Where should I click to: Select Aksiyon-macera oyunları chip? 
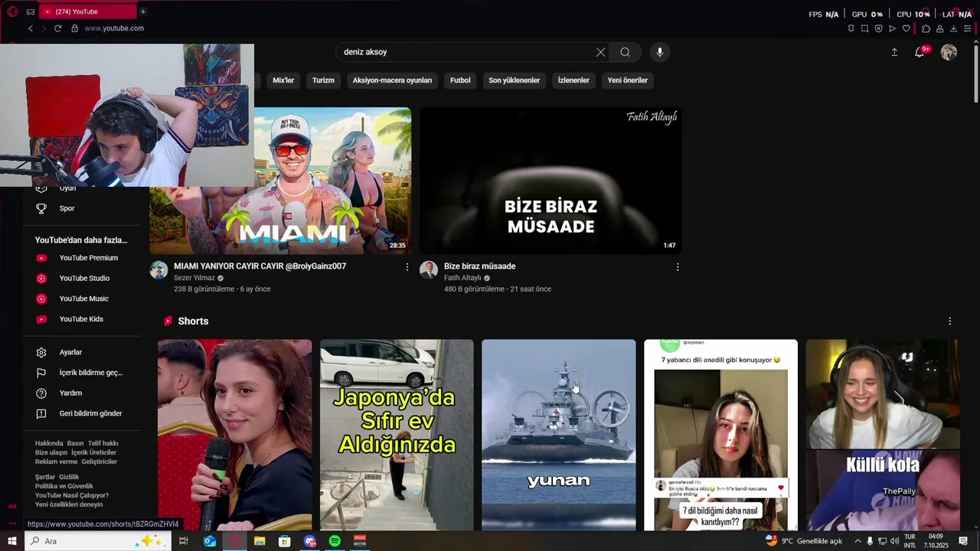pos(392,80)
